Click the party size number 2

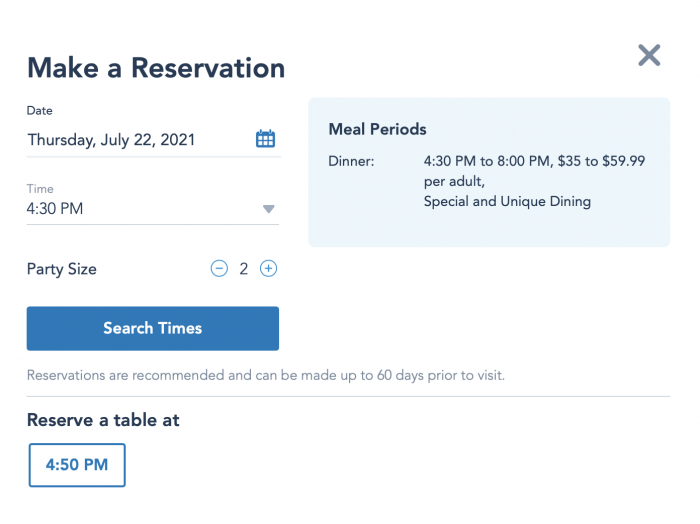tap(243, 269)
